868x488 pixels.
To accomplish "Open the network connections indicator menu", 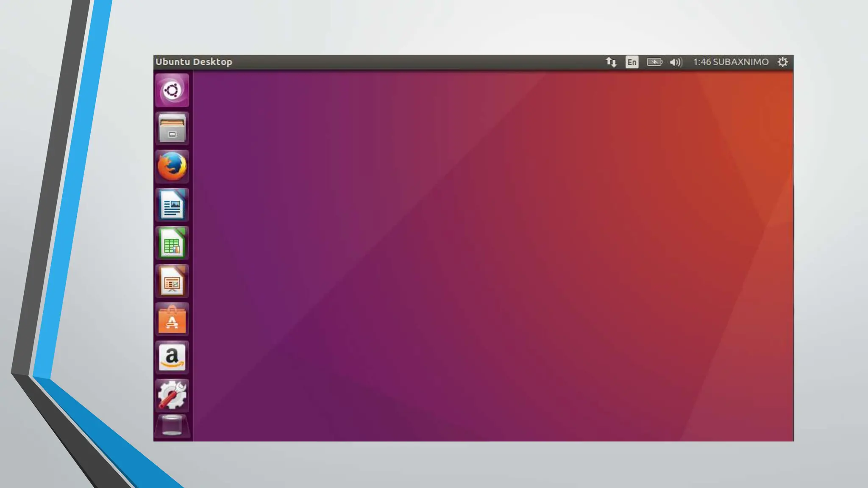I will [x=611, y=62].
